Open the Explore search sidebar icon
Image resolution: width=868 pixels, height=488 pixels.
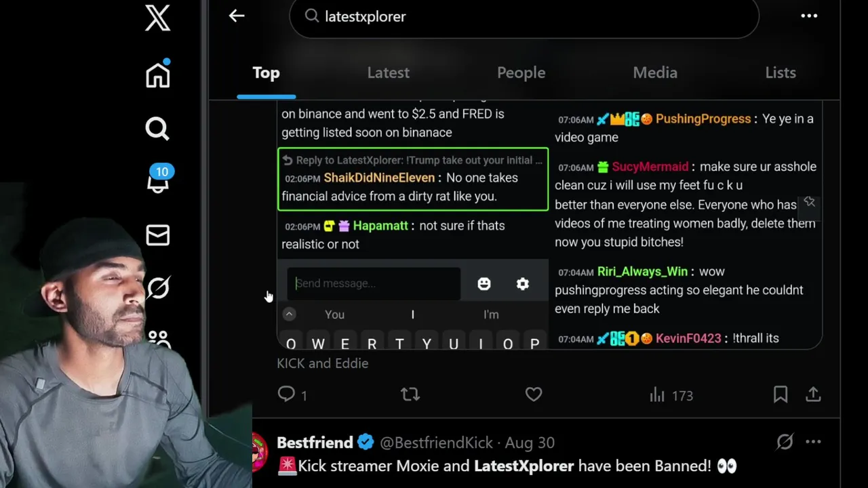pyautogui.click(x=157, y=128)
